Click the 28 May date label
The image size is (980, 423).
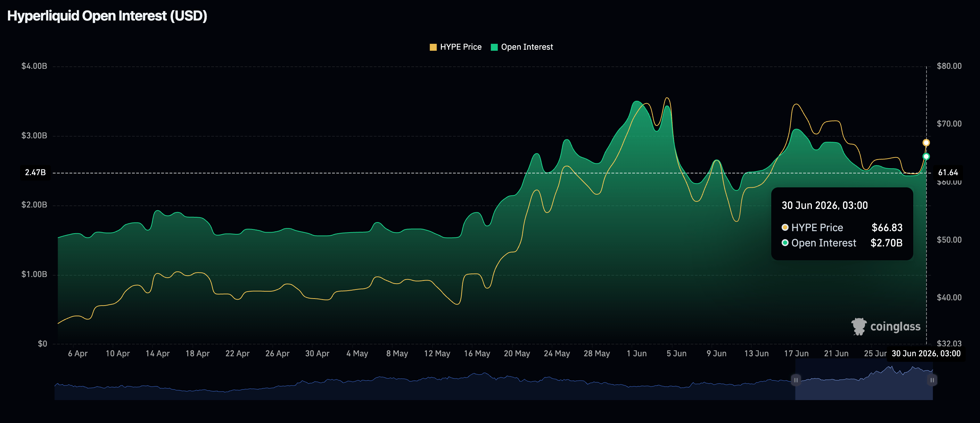coord(597,353)
